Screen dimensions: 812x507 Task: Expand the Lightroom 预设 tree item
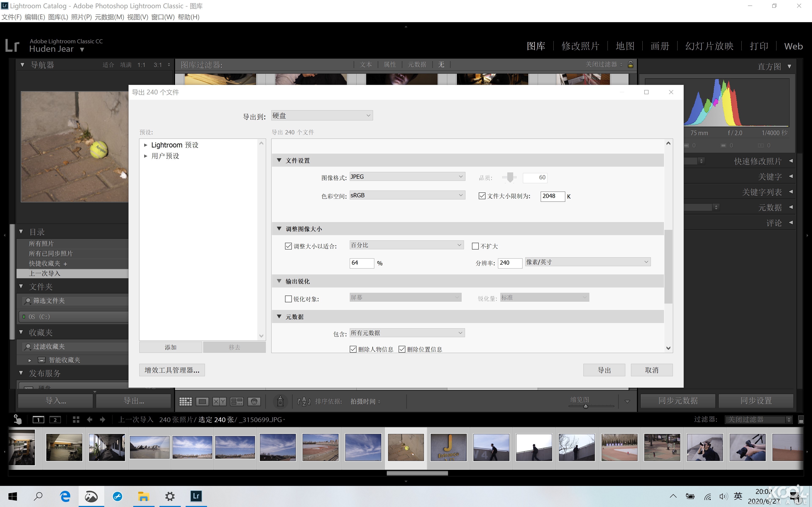click(146, 144)
